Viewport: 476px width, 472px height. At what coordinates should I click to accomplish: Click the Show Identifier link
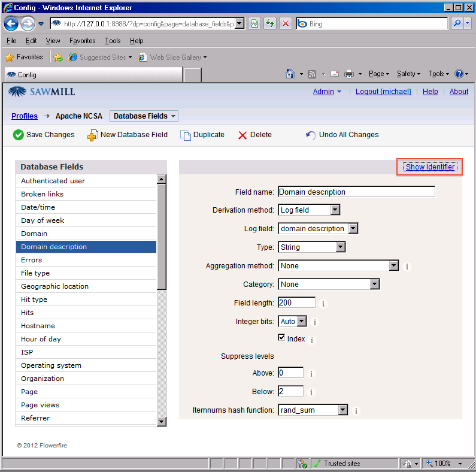tap(430, 167)
